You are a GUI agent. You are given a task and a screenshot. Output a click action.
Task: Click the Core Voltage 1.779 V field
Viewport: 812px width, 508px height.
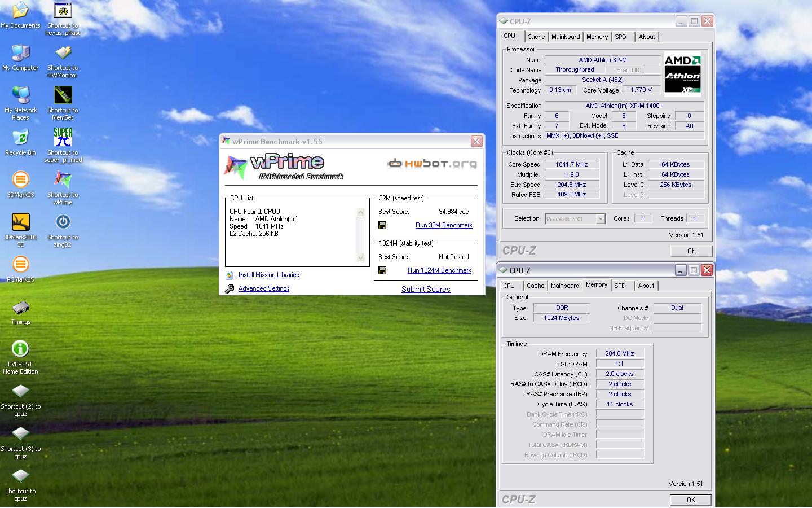tap(641, 90)
